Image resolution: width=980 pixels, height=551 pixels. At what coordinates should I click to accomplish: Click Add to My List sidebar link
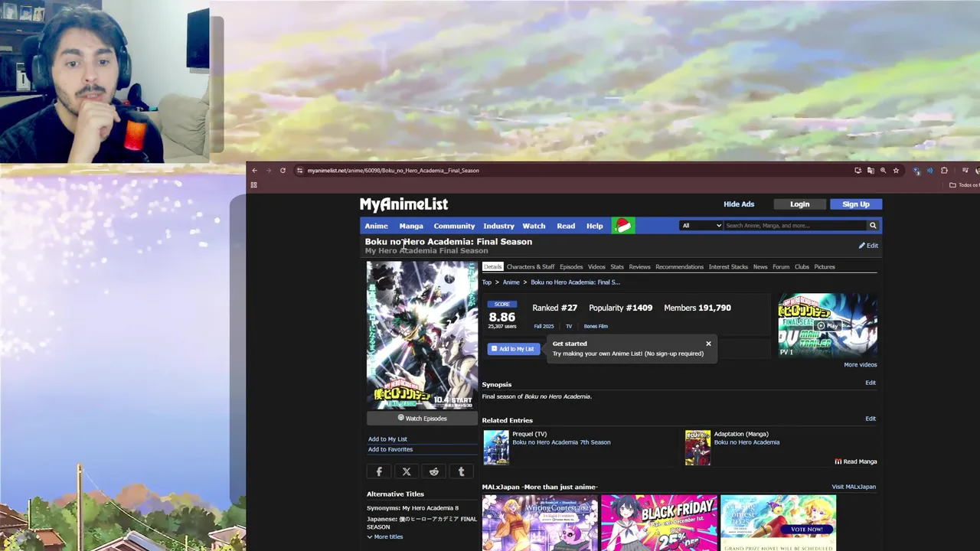pos(387,439)
